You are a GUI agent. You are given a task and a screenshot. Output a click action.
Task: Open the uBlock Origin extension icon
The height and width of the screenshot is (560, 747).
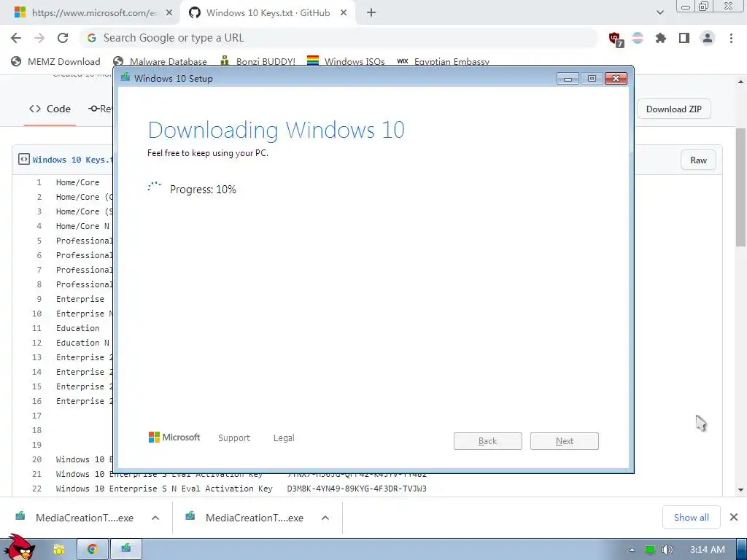pos(615,39)
